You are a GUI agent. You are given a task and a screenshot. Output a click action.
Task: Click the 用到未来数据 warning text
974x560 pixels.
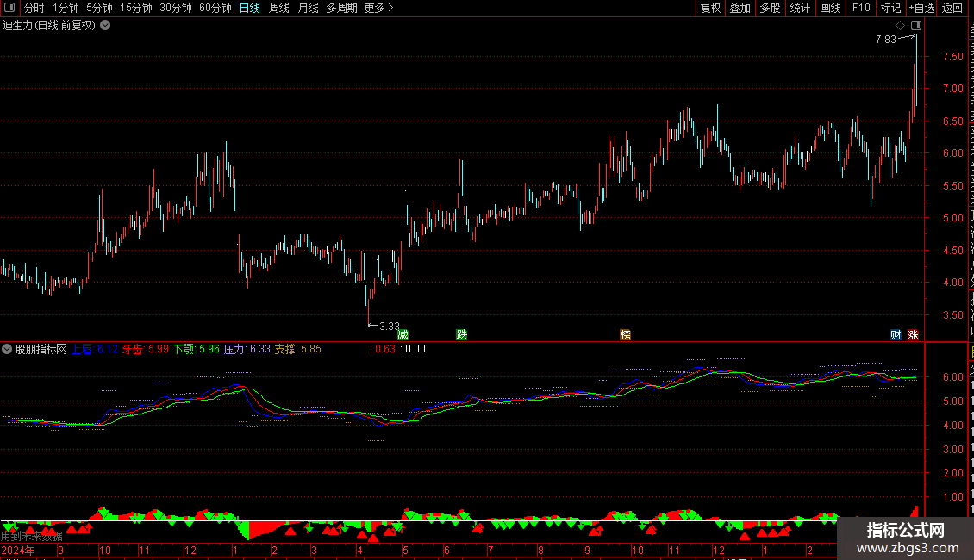32,537
